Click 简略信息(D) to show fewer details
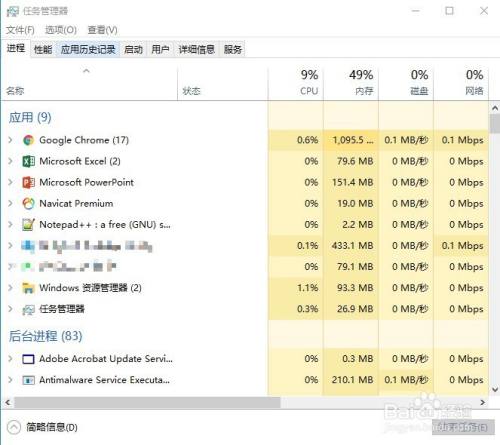Image resolution: width=500 pixels, height=445 pixels. pyautogui.click(x=52, y=427)
